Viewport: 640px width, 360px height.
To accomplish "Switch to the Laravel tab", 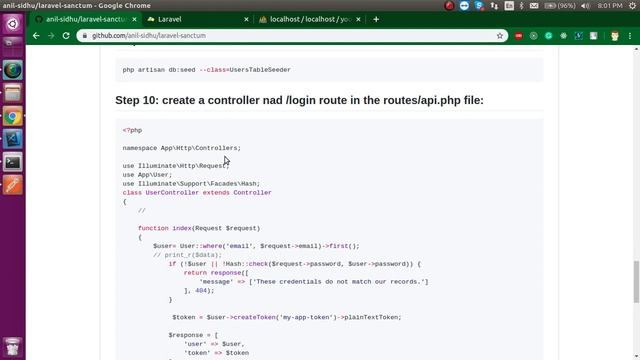I will 198,19.
